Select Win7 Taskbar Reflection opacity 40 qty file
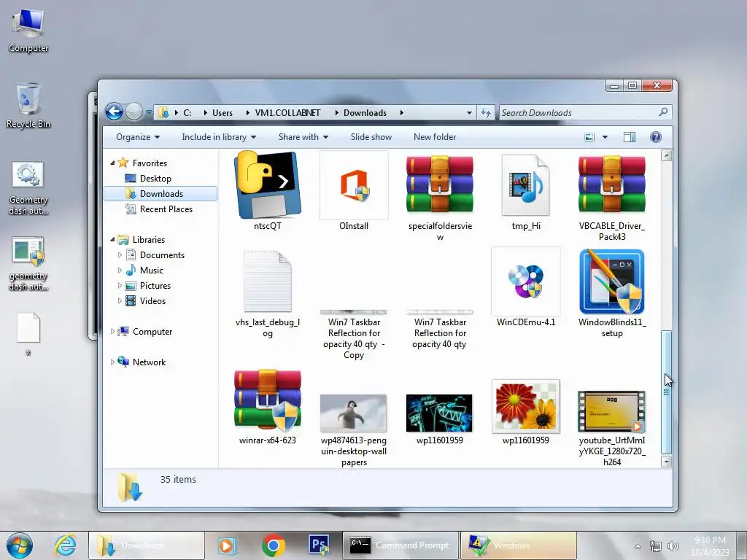Image resolution: width=747 pixels, height=560 pixels. (439, 328)
